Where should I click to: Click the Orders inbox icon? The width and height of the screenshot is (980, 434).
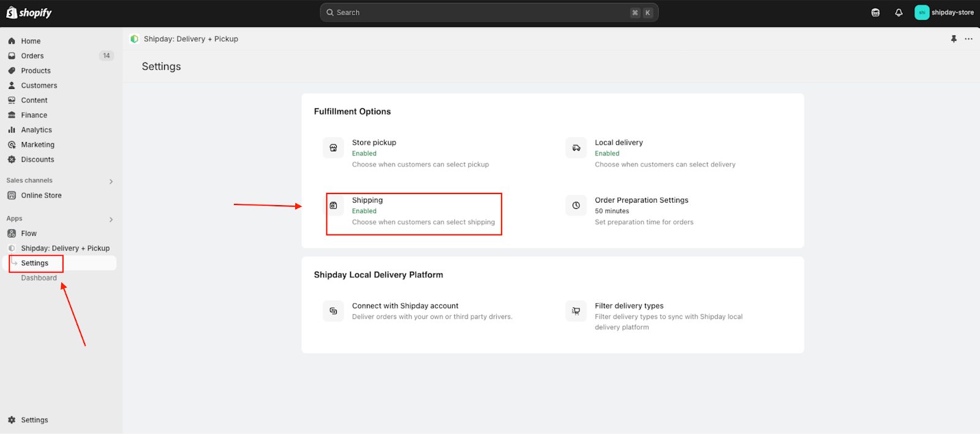[x=12, y=56]
